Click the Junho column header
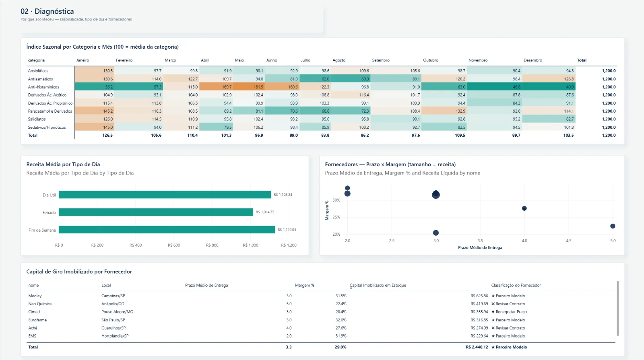The height and width of the screenshot is (360, 644). coord(272,60)
